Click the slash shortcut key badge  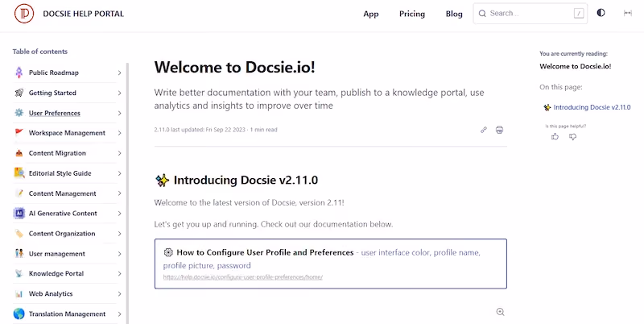point(579,14)
